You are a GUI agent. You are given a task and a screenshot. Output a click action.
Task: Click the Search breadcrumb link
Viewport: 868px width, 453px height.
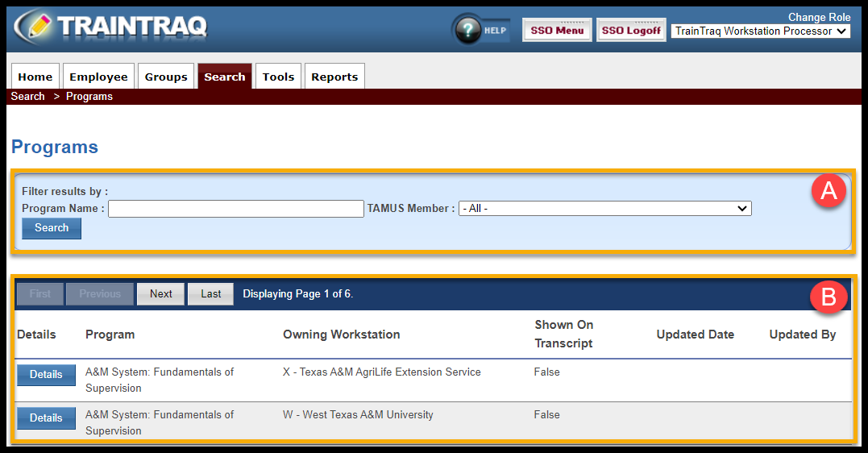click(28, 97)
